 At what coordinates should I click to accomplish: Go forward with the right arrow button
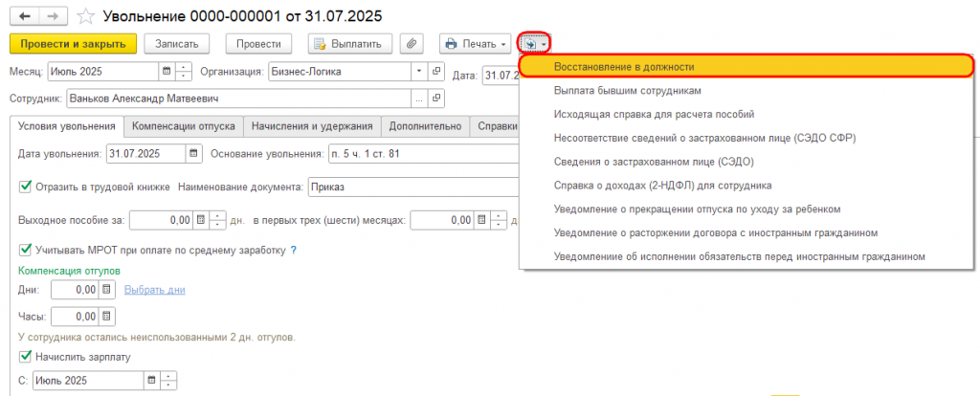click(53, 15)
